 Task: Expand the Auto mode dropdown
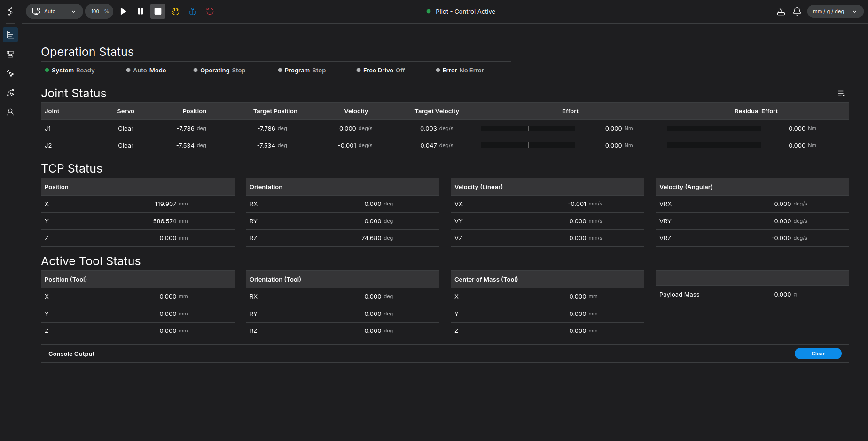point(55,11)
